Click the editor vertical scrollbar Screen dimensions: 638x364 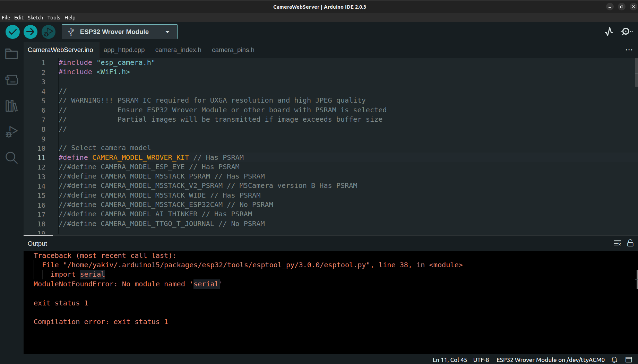tap(636, 72)
